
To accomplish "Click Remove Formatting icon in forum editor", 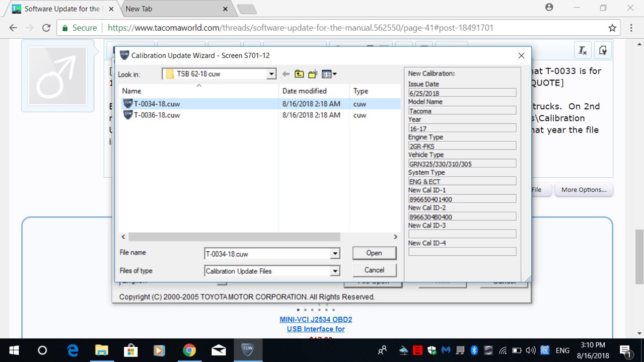I will [583, 50].
